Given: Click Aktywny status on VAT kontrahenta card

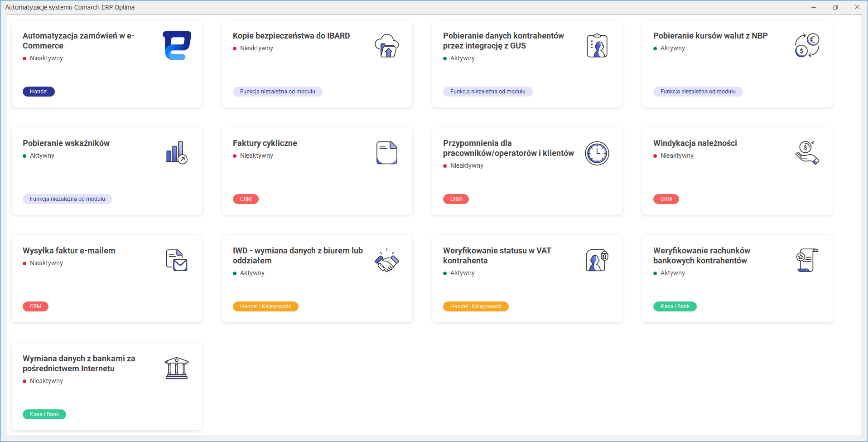Looking at the screenshot, I should click(x=459, y=273).
